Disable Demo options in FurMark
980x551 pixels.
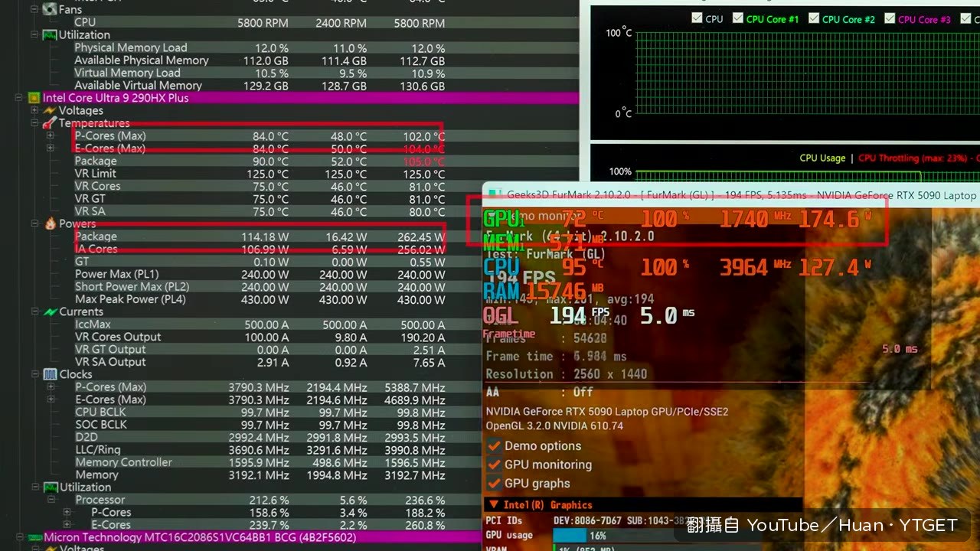[494, 445]
